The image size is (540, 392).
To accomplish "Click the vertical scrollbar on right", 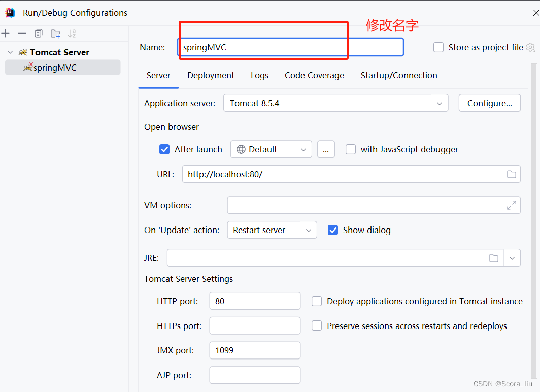I will point(534,220).
